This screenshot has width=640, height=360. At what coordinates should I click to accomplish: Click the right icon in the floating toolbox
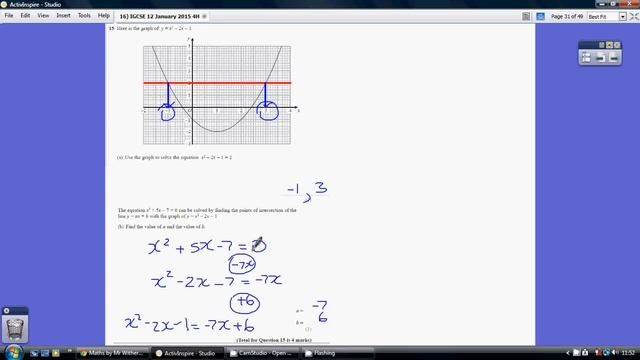(614, 58)
